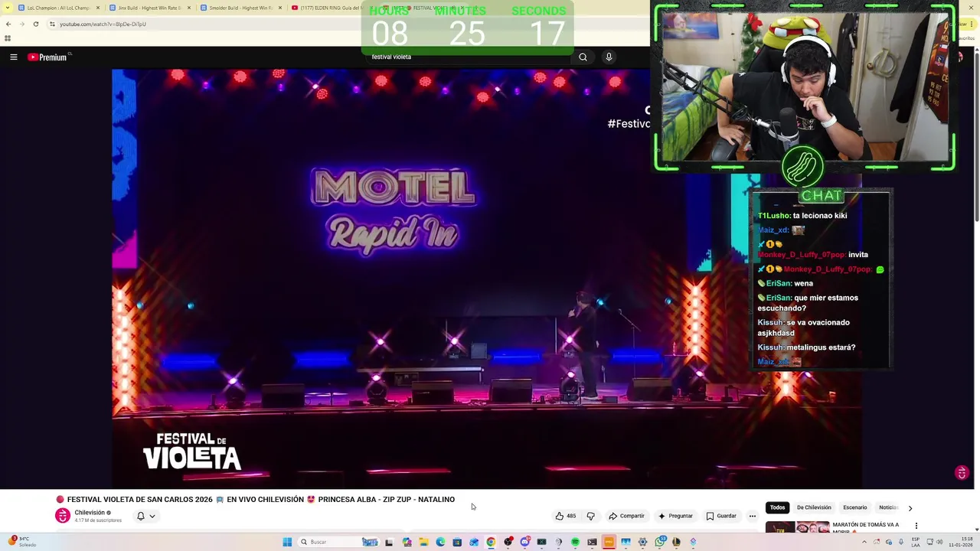Select the 'Todos' filter chip
Screen dimensions: 980x551
click(x=777, y=507)
